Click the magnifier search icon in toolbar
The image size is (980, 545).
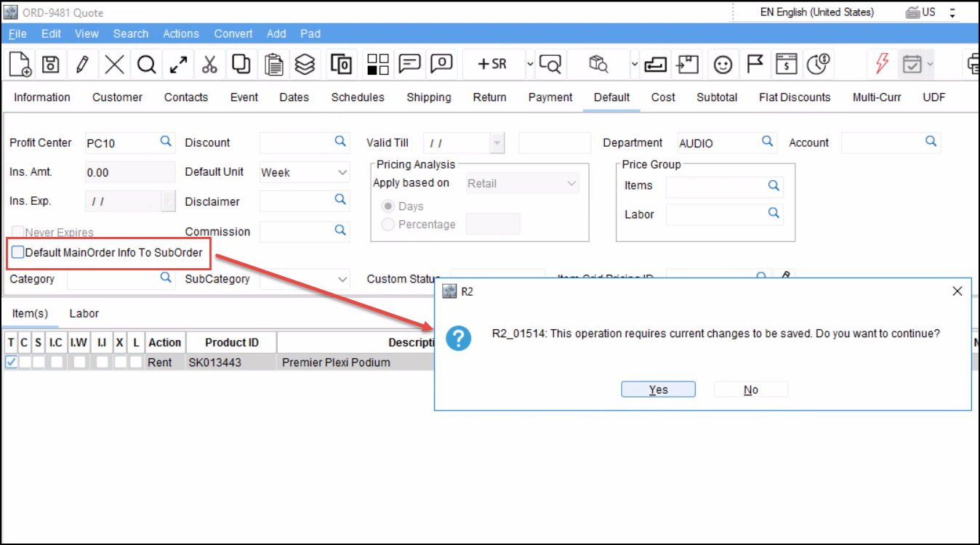pos(147,64)
